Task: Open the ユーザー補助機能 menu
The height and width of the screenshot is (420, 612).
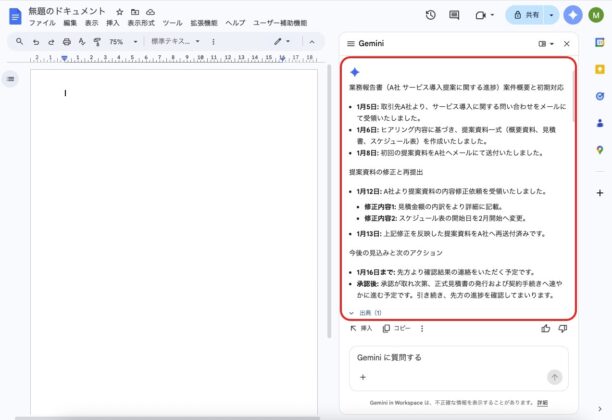Action: (x=280, y=23)
